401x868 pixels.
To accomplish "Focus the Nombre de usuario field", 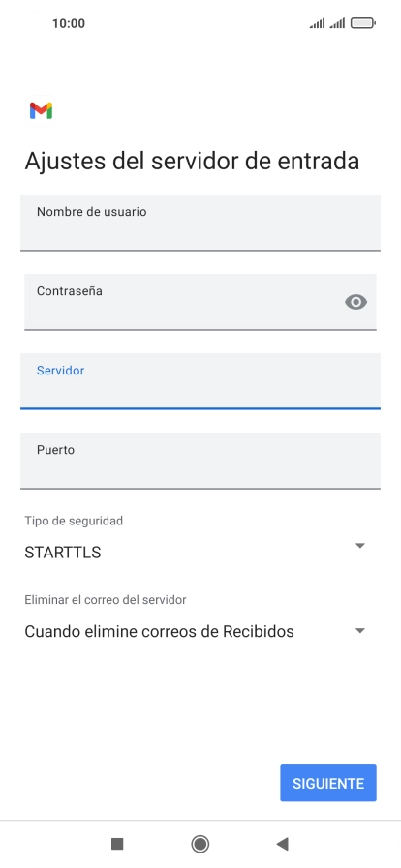I will (x=200, y=223).
